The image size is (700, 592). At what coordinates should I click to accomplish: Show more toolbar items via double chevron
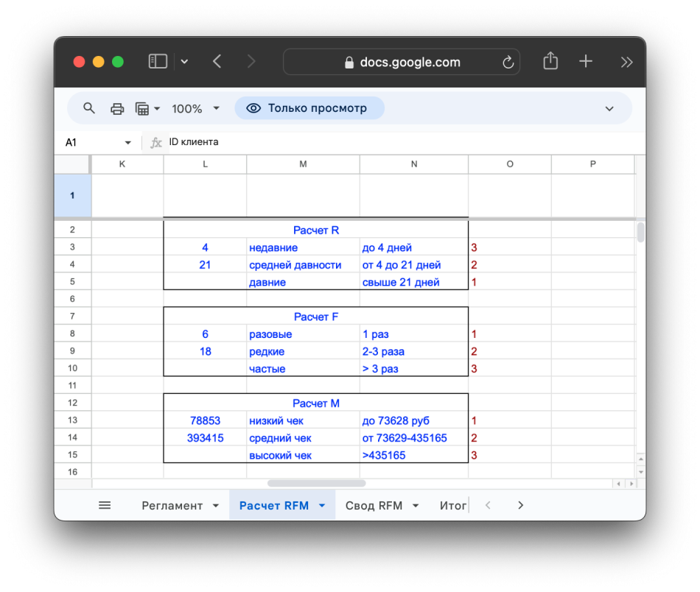[x=626, y=62]
